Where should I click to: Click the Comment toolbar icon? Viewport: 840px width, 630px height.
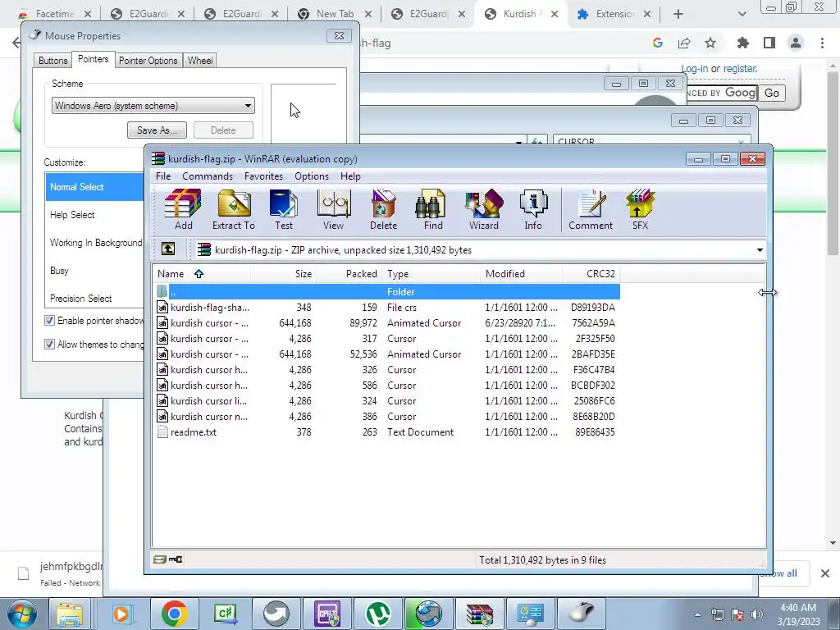[x=591, y=209]
